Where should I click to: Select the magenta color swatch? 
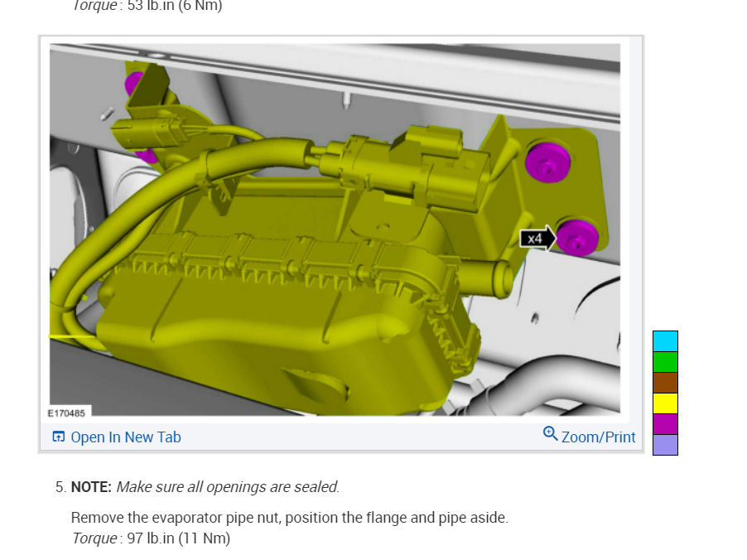[665, 423]
